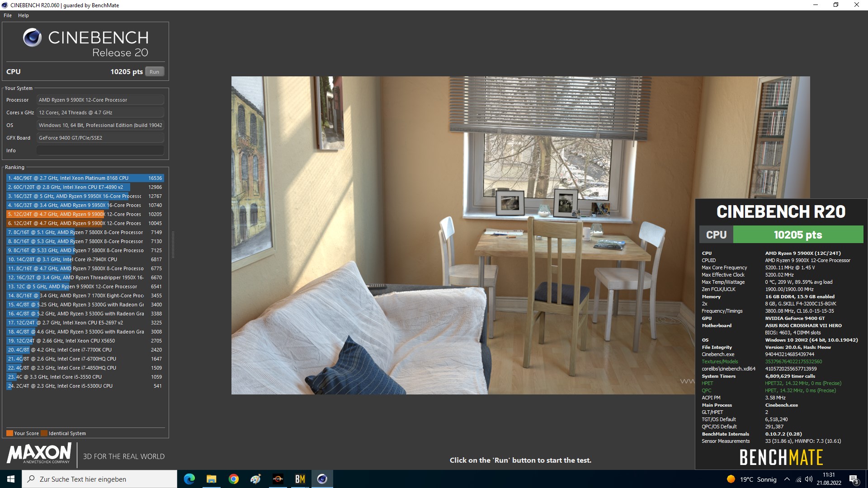Click the Run button next to CPU score
The height and width of the screenshot is (488, 868).
(155, 71)
